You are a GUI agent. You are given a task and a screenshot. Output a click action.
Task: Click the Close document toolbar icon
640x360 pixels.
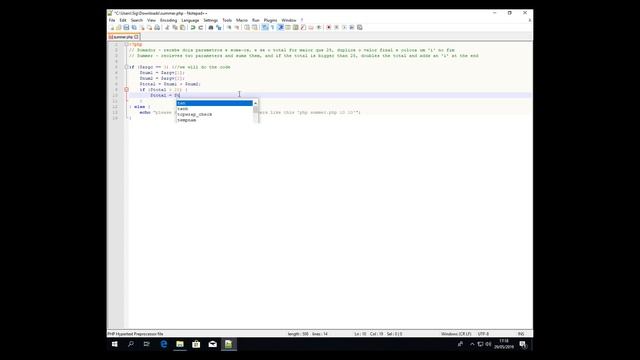coord(142,27)
